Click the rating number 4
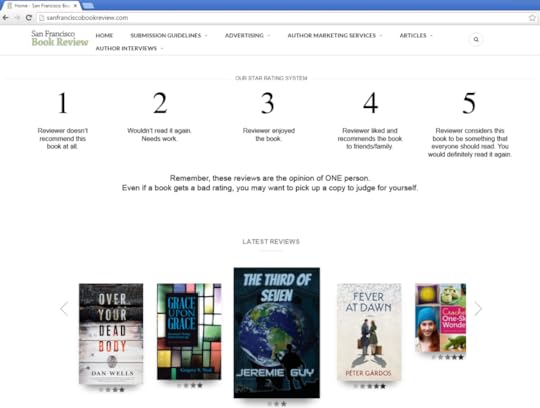Image resolution: width=540 pixels, height=408 pixels. tap(371, 103)
